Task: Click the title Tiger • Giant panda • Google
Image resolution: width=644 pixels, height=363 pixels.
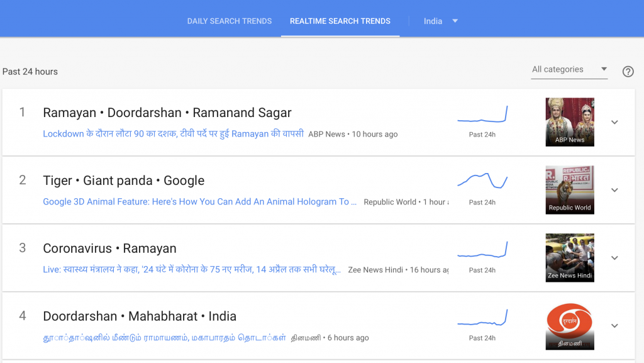Action: tap(123, 181)
